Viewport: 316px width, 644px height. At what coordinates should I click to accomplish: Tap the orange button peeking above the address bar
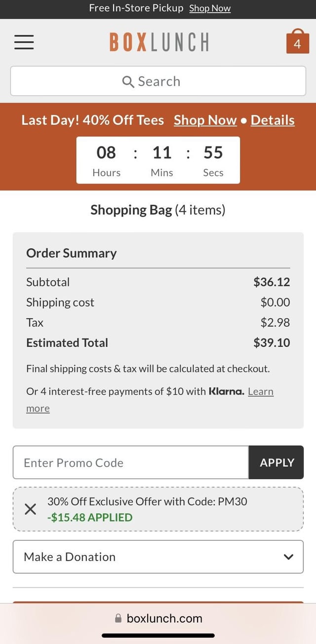pyautogui.click(x=158, y=602)
